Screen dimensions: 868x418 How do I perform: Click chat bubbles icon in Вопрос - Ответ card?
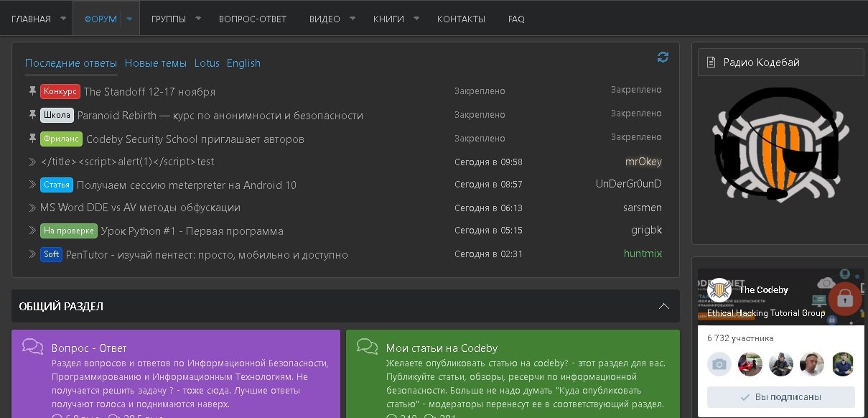[x=33, y=347]
